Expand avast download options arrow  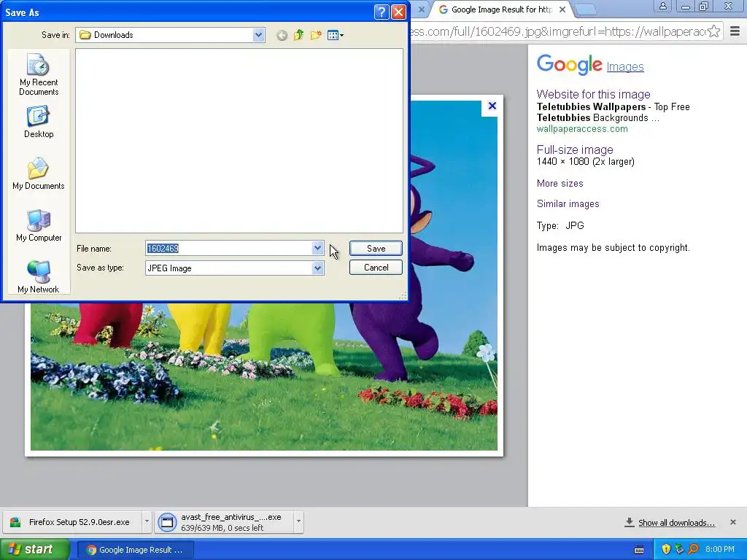coord(298,521)
